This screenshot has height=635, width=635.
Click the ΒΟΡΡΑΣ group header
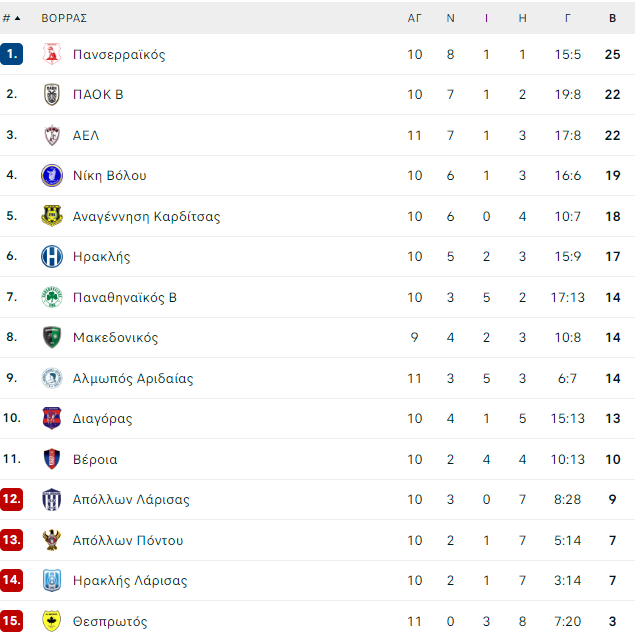click(64, 18)
